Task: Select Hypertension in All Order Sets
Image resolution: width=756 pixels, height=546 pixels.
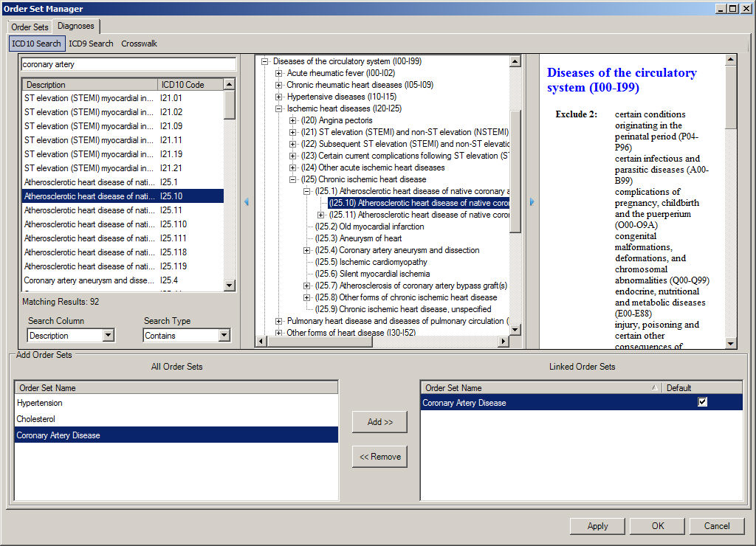Action: click(40, 404)
